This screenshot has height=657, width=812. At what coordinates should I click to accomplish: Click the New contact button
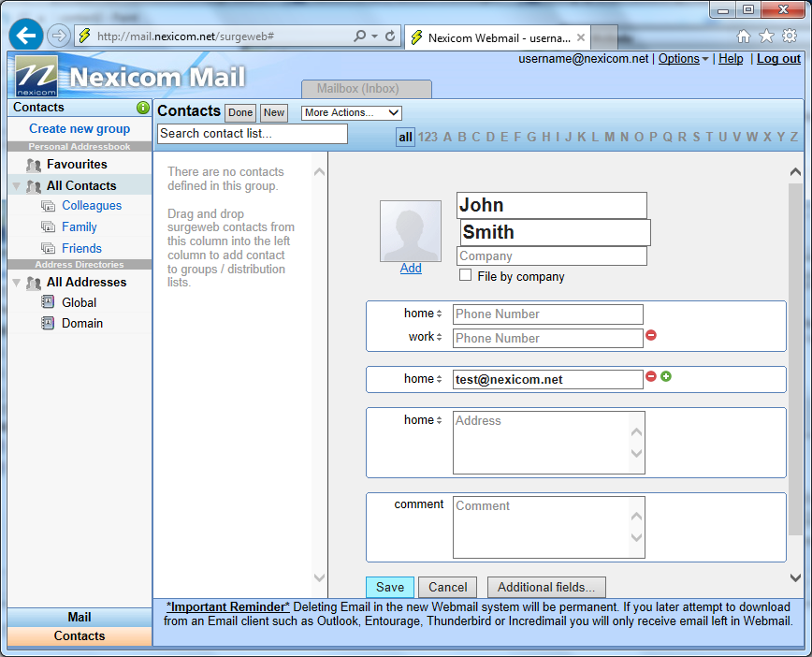[x=273, y=112]
